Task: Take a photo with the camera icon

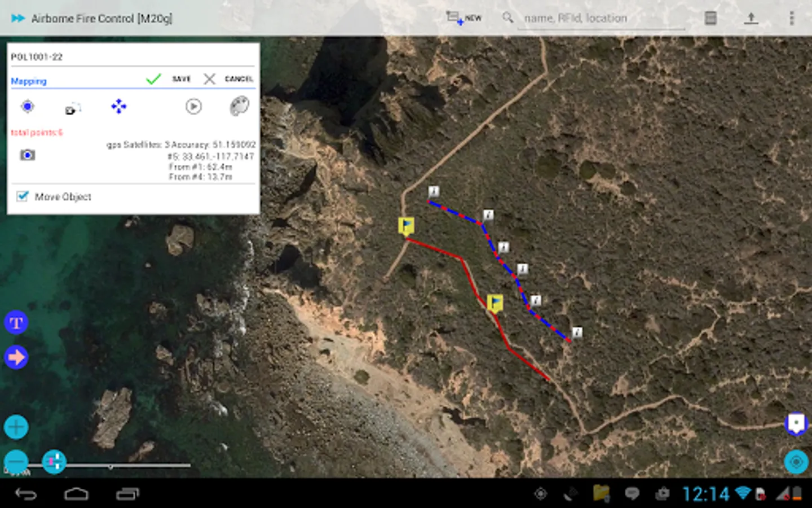Action: point(27,155)
